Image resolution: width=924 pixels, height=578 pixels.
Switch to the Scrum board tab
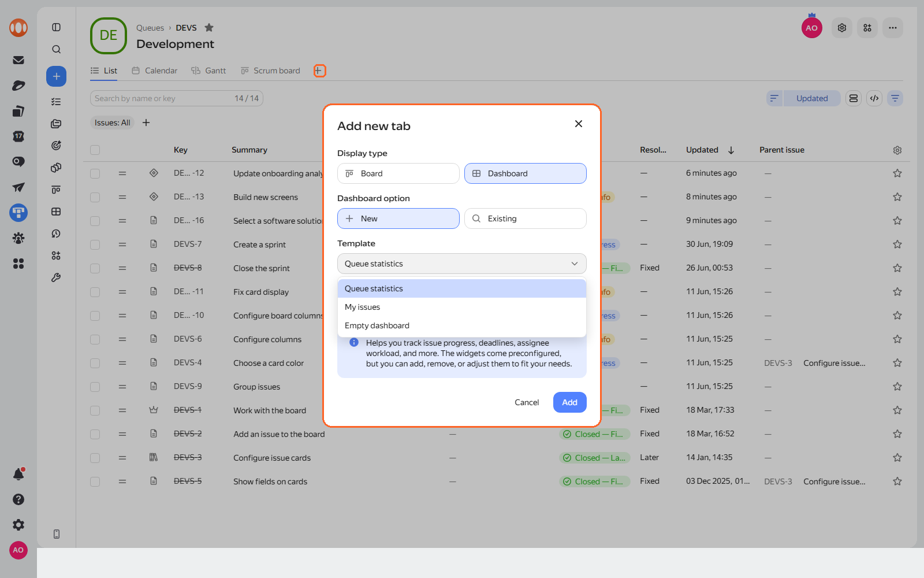270,71
